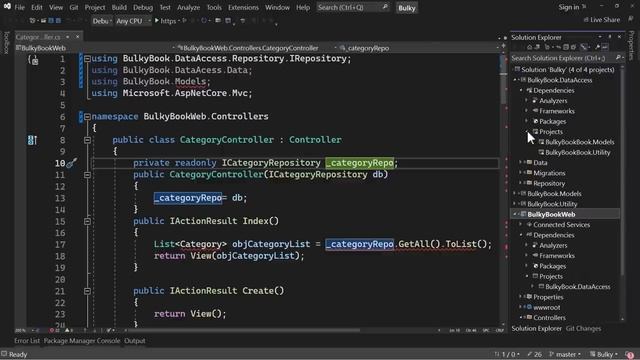The width and height of the screenshot is (640, 360).
Task: Click Solution Explorer Properties wrench icon
Action: click(598, 47)
